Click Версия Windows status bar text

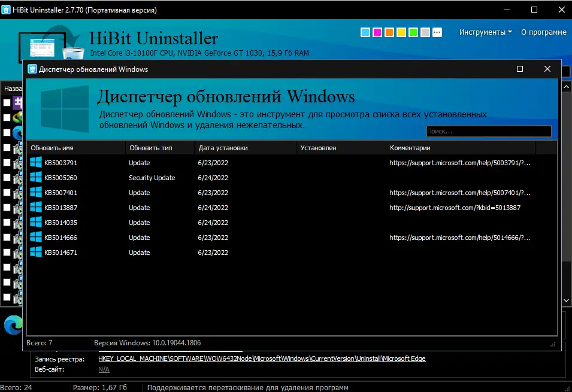tap(147, 343)
